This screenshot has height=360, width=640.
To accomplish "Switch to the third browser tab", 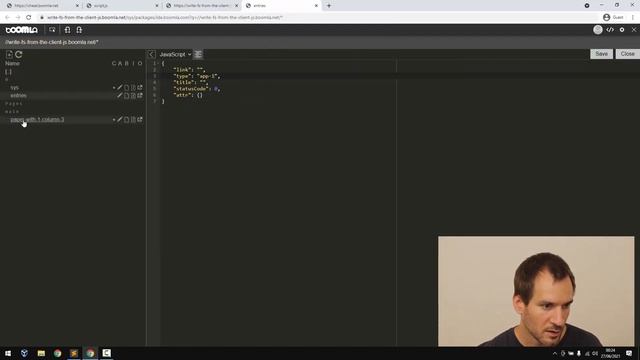I will pyautogui.click(x=201, y=6).
